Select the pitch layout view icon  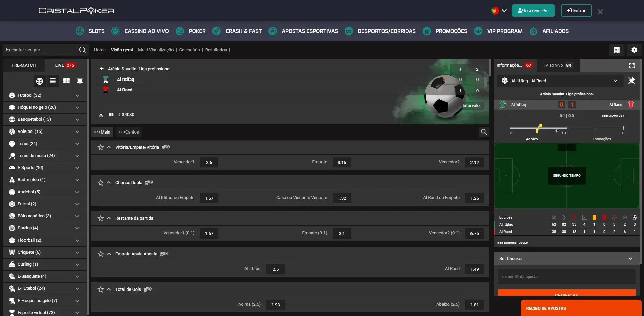(66, 81)
